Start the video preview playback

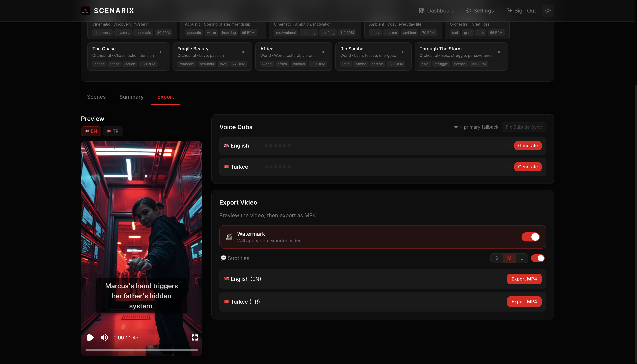click(90, 337)
